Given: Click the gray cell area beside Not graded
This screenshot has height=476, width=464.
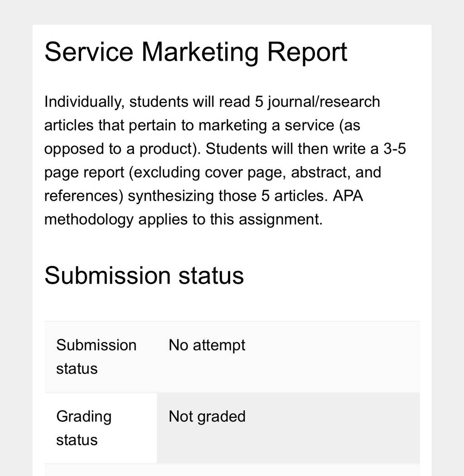Looking at the screenshot, I should click(x=333, y=428).
